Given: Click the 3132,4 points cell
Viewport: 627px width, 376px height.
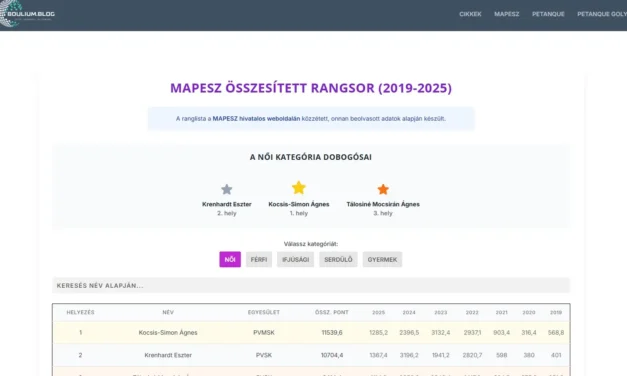Looking at the screenshot, I should 441,332.
